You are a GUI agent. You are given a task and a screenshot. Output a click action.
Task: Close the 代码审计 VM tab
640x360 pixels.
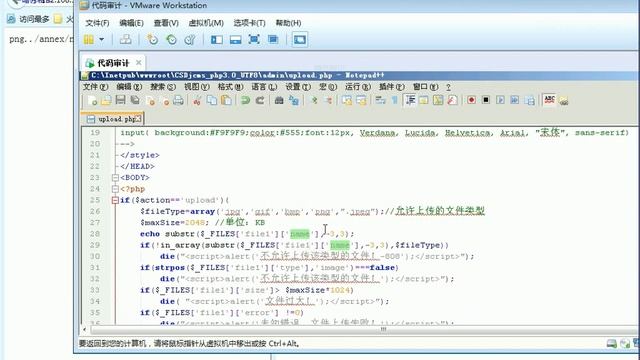point(139,62)
